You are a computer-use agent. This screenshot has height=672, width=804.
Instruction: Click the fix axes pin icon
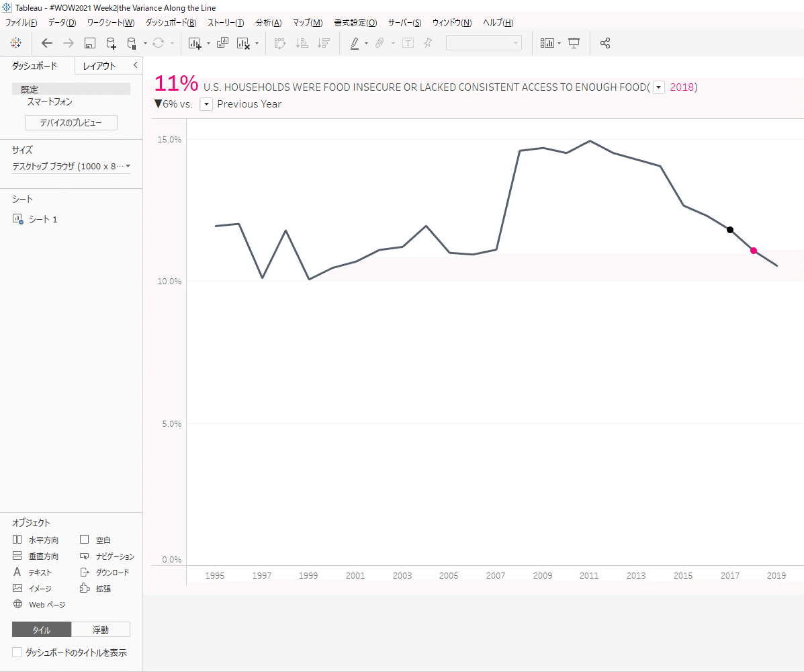coord(428,43)
